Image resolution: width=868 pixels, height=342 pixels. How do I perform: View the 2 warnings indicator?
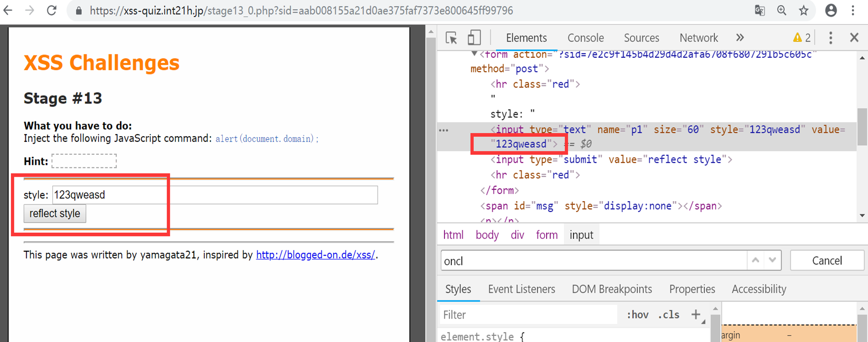802,38
